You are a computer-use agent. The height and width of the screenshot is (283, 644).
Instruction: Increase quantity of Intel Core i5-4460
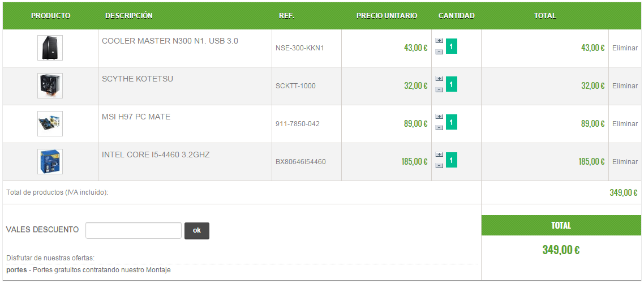point(439,155)
